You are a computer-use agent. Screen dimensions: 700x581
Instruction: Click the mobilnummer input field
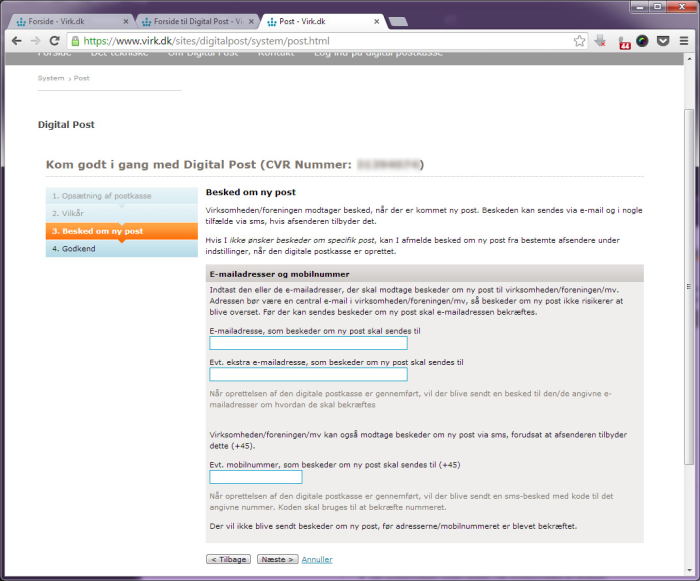pyautogui.click(x=256, y=477)
